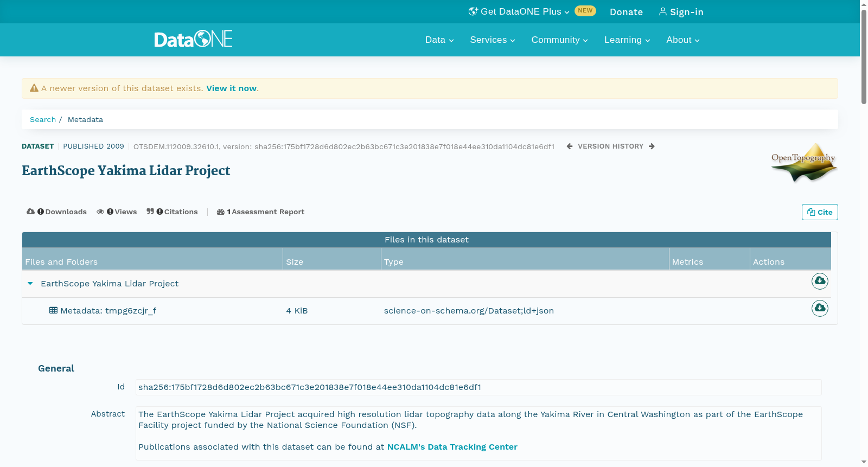Click the PUBLISHED 2009 label
Viewport: 868px width, 467px height.
pyautogui.click(x=93, y=146)
